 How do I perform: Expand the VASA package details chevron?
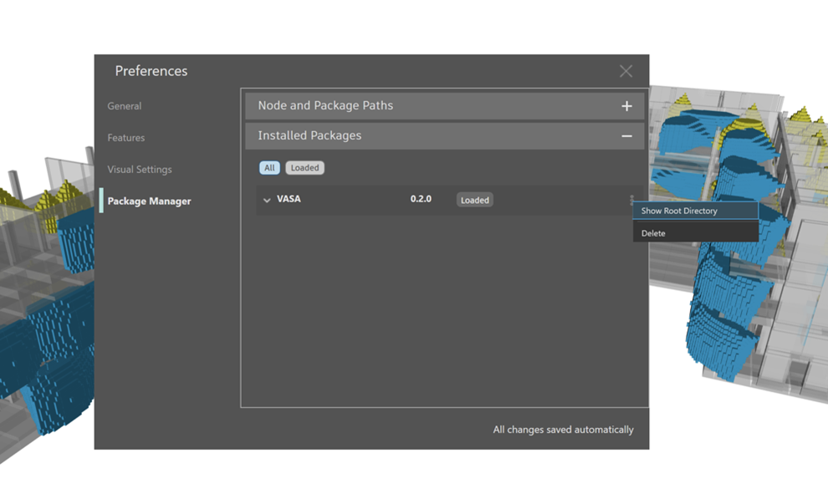tap(267, 201)
